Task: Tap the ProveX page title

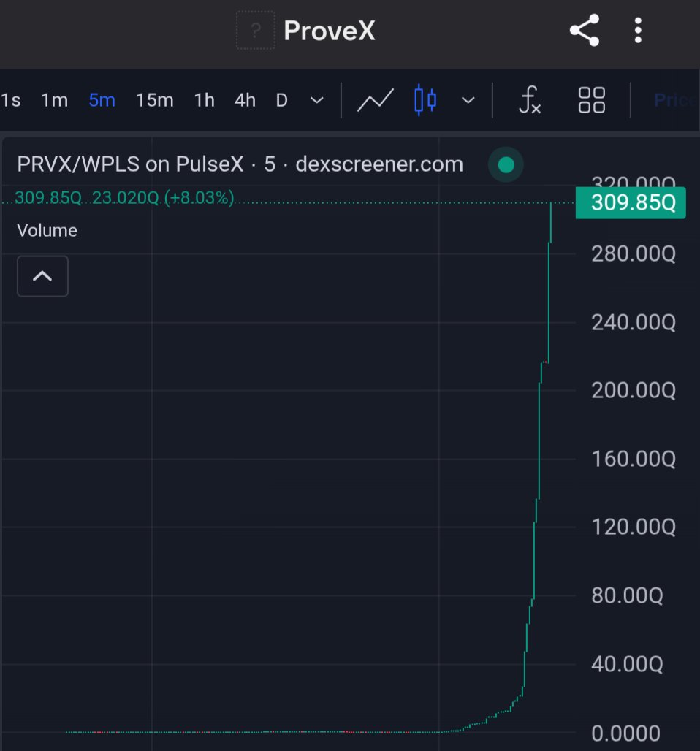Action: click(x=330, y=31)
